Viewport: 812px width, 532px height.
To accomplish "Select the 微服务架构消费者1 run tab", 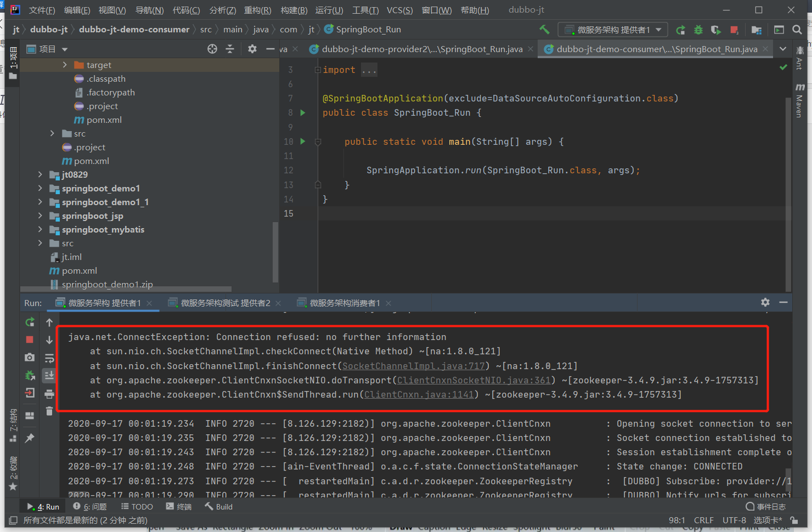I will tap(345, 303).
